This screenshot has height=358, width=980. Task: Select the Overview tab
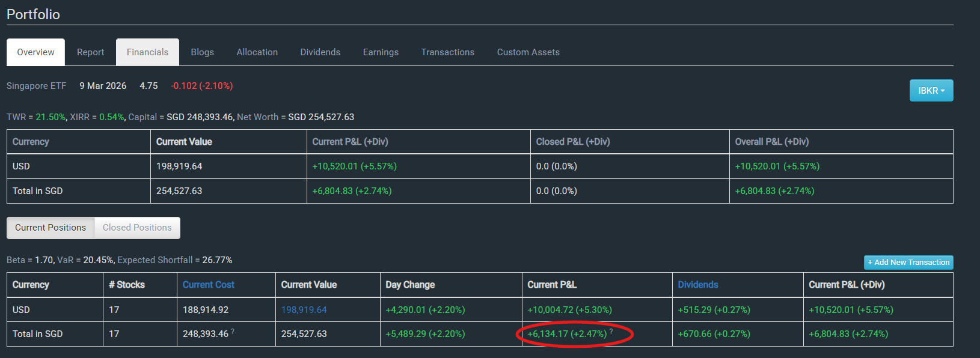35,52
